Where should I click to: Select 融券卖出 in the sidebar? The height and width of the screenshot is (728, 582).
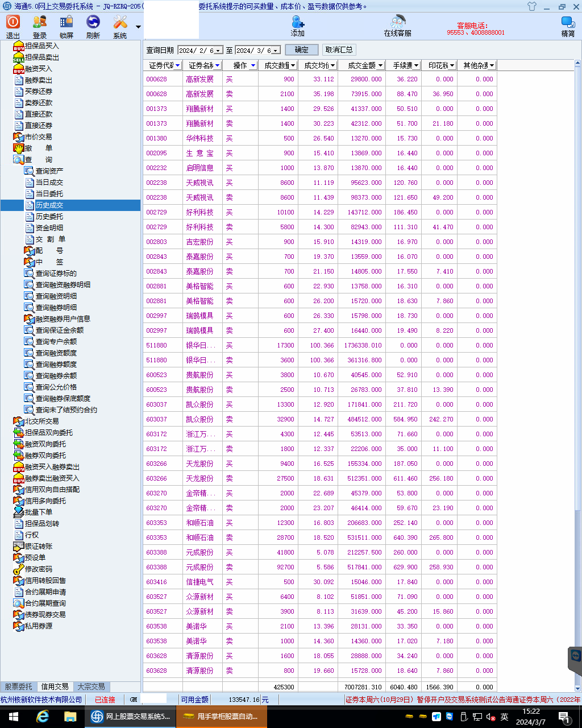(38, 80)
